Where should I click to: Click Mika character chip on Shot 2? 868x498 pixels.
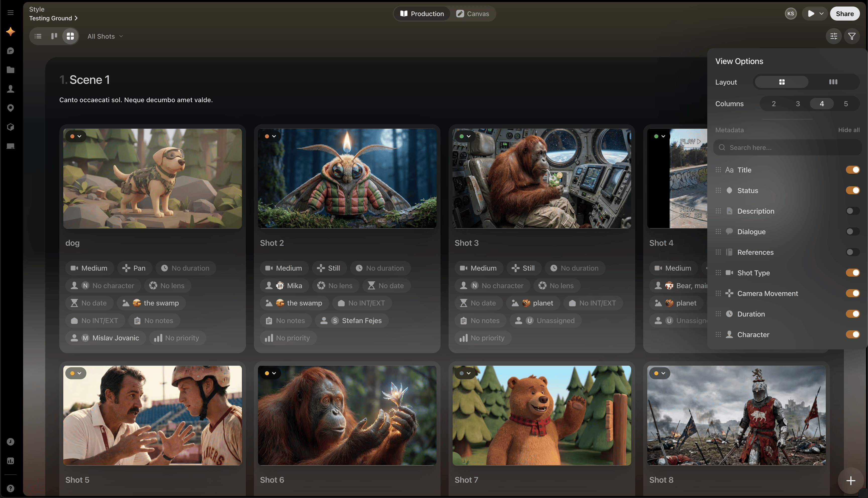click(284, 286)
